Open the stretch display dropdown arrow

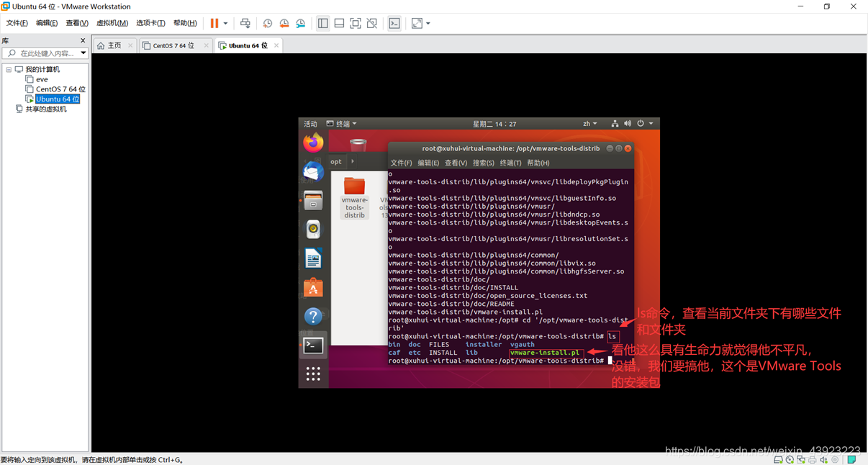[428, 23]
